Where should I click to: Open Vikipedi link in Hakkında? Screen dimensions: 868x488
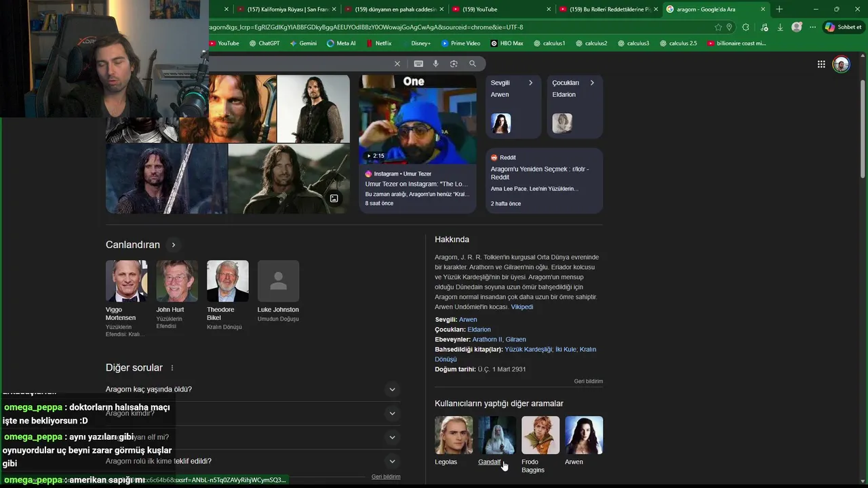coord(522,307)
